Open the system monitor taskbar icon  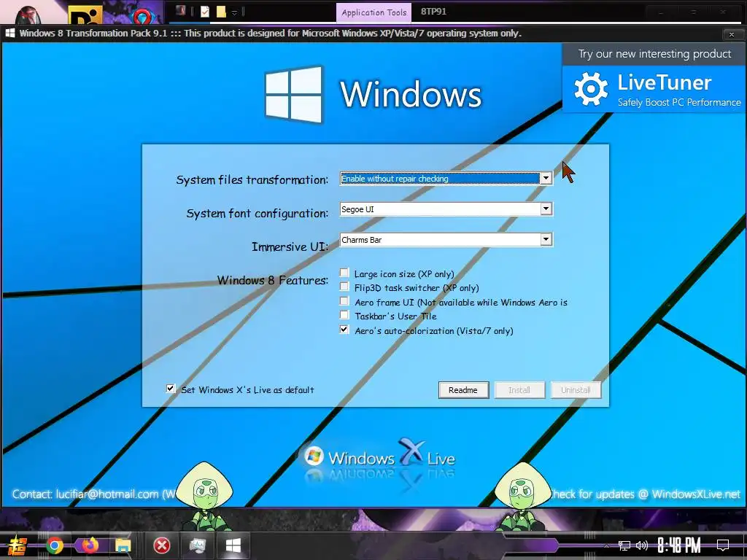pos(198,545)
